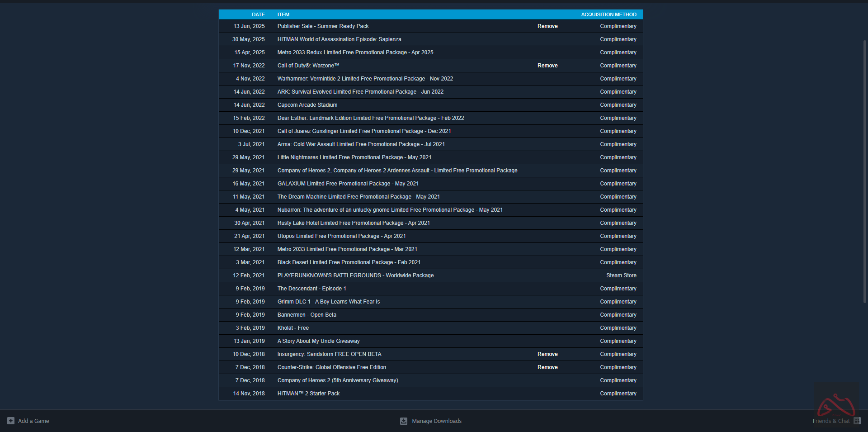Open the Friends & Chat text label
This screenshot has width=868, height=432.
click(831, 421)
